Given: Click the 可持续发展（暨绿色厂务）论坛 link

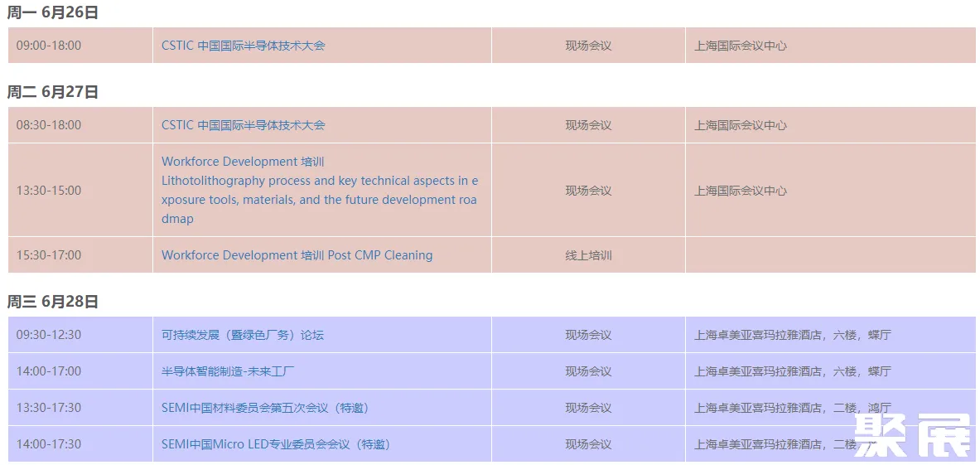Looking at the screenshot, I should tap(243, 335).
